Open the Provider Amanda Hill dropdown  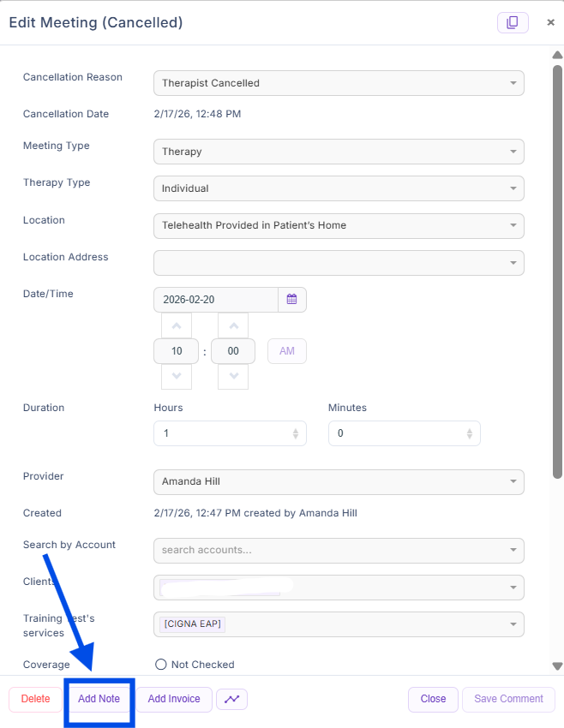(339, 481)
